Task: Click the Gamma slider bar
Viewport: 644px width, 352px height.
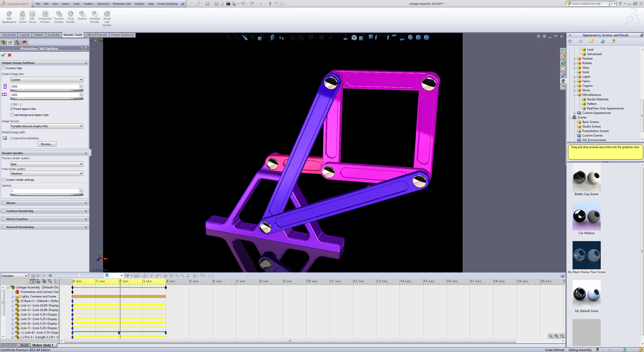Action: (47, 195)
